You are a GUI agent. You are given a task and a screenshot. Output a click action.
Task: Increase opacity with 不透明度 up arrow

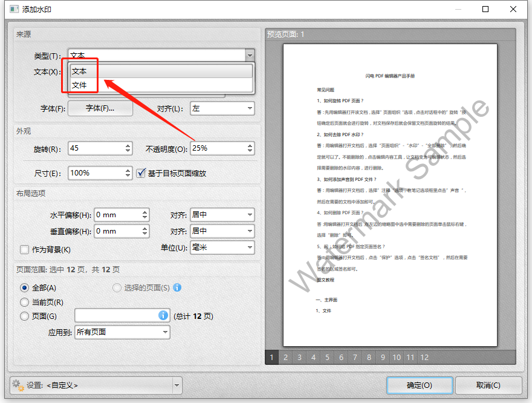[x=250, y=145]
